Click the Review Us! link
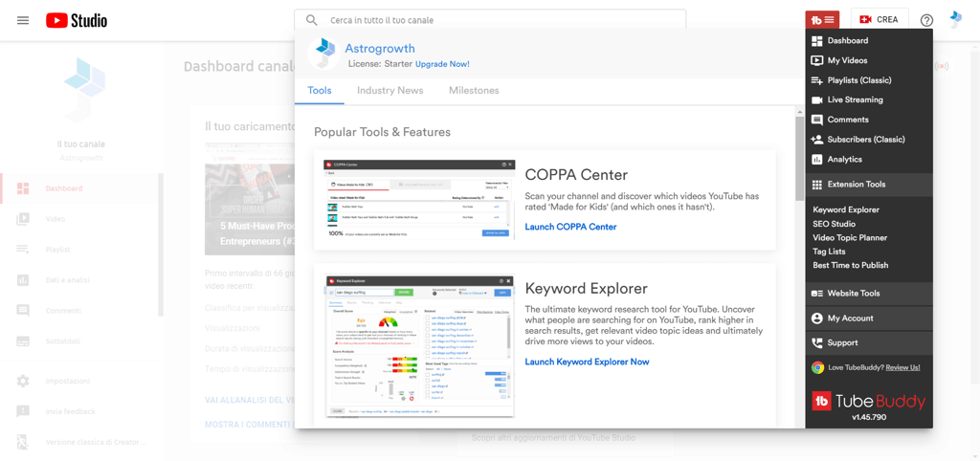This screenshot has width=980, height=461. click(902, 367)
